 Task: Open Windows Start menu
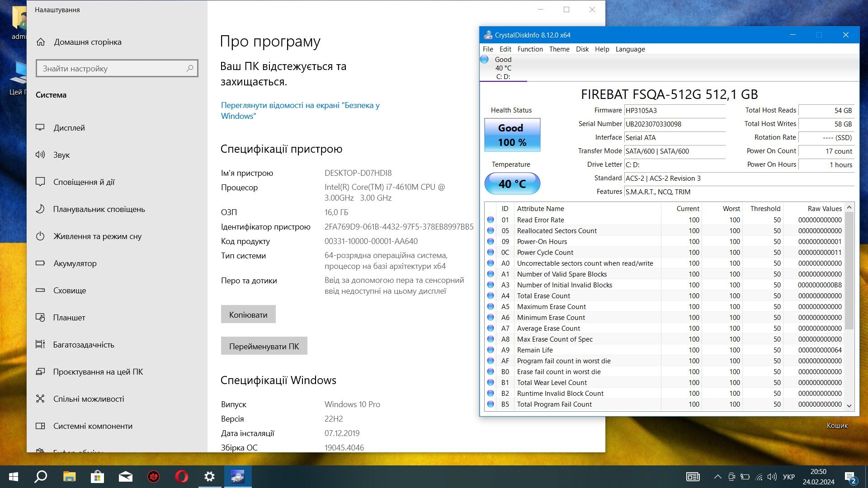coord(14,477)
